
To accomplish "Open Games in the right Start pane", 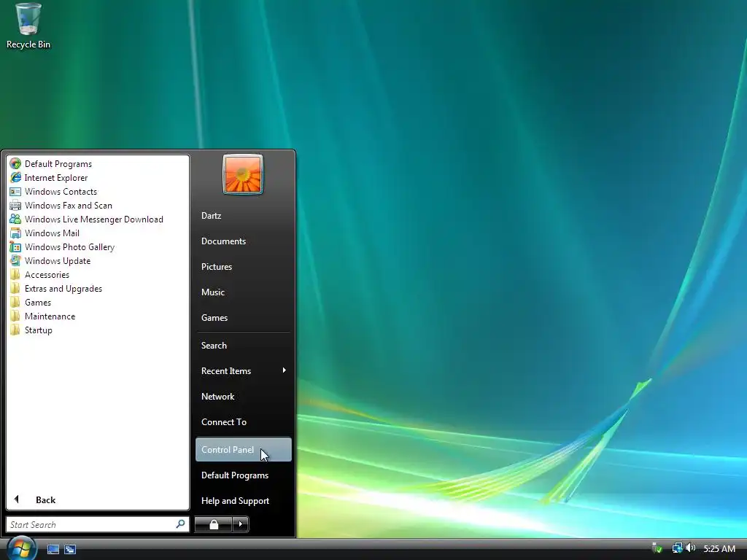I will click(243, 318).
